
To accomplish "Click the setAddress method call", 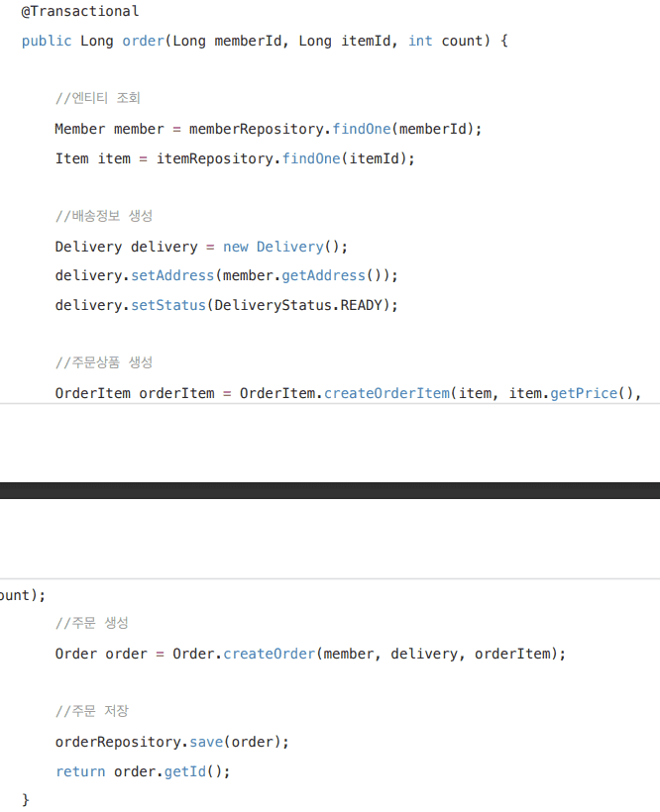I will (x=172, y=275).
